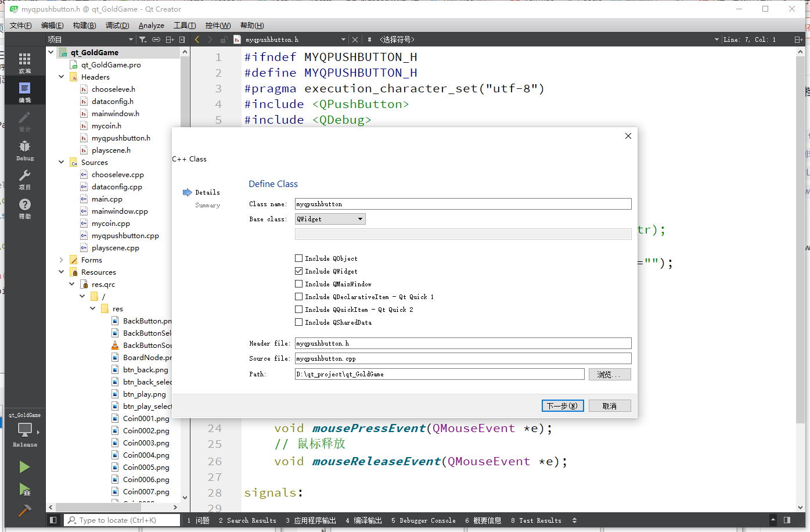Open the Release kit selector monitor icon
This screenshot has width=810, height=532.
(x=25, y=430)
